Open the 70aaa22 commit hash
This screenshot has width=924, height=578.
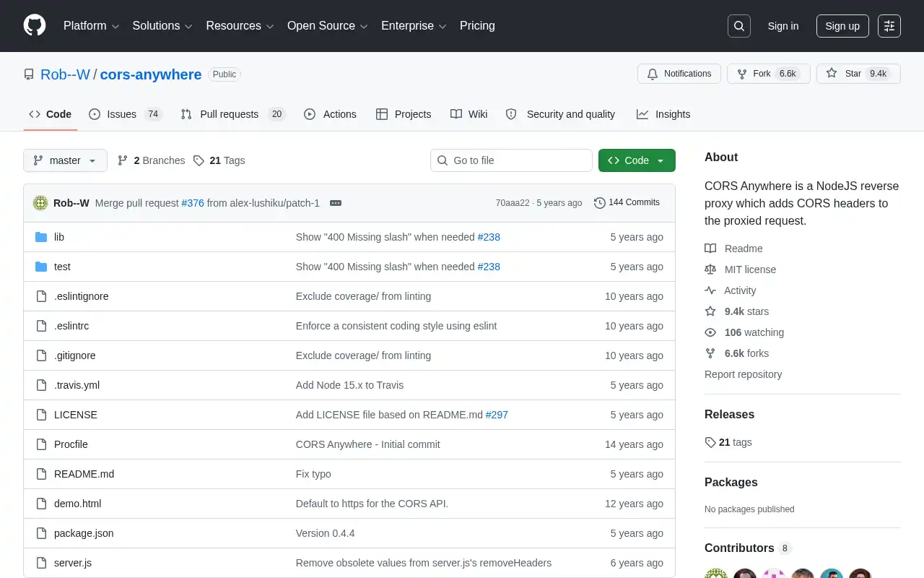coord(513,203)
